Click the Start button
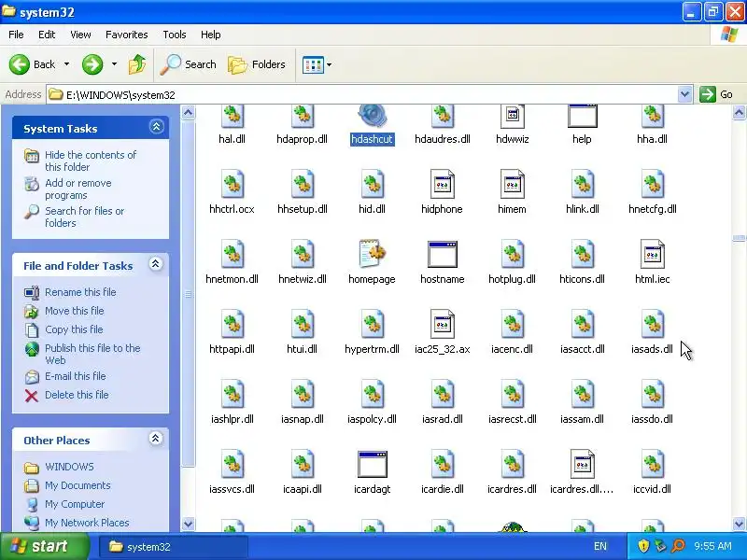Viewport: 747px width, 560px height. [x=45, y=546]
